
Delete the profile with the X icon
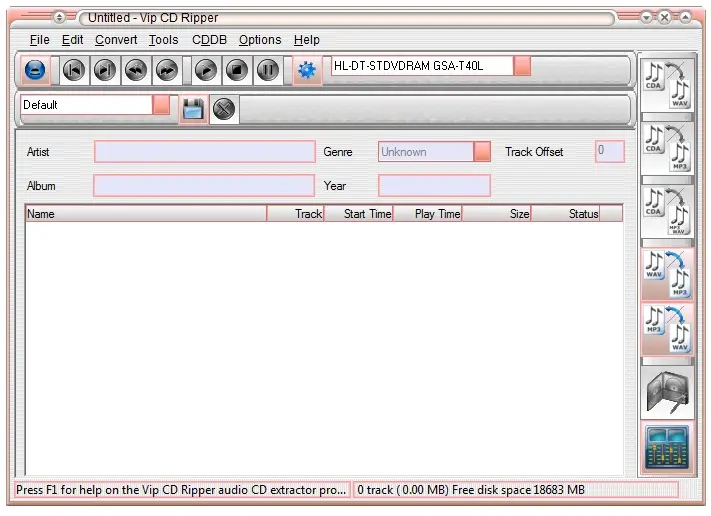click(224, 109)
